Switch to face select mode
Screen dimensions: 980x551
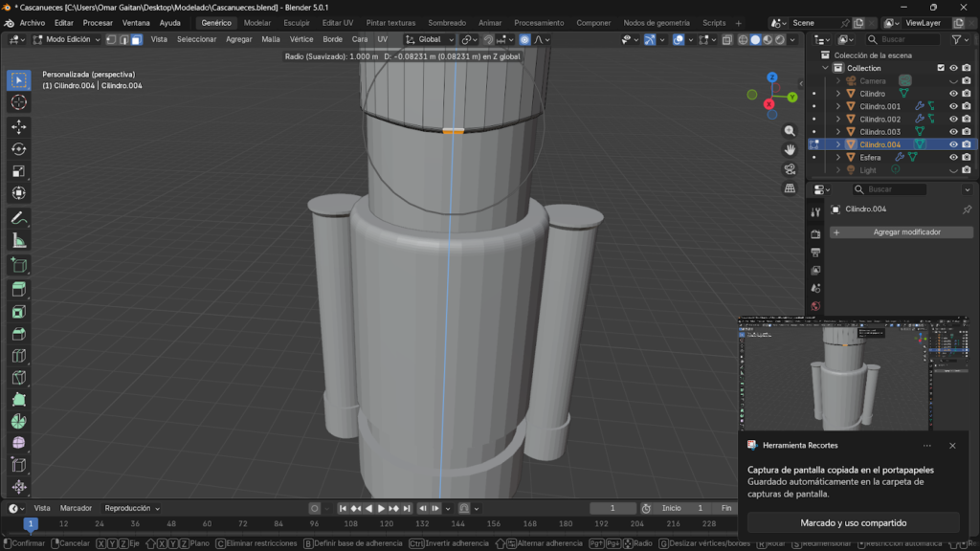137,39
